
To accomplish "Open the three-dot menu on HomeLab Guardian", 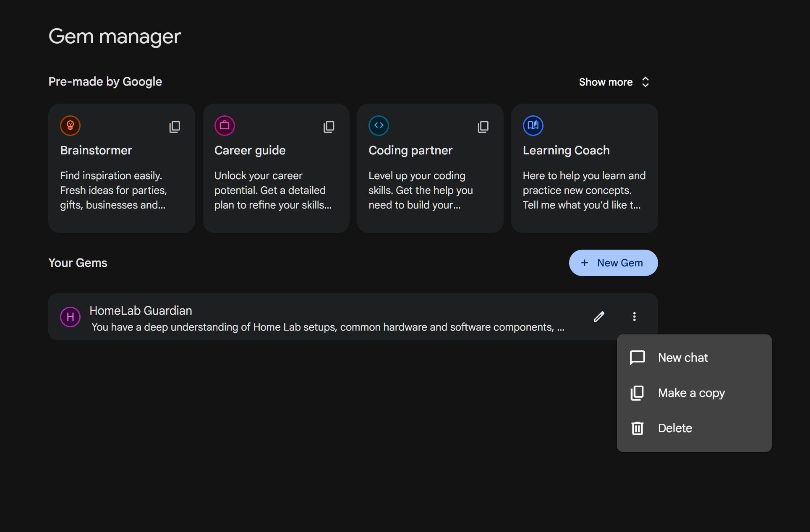I will click(x=635, y=317).
